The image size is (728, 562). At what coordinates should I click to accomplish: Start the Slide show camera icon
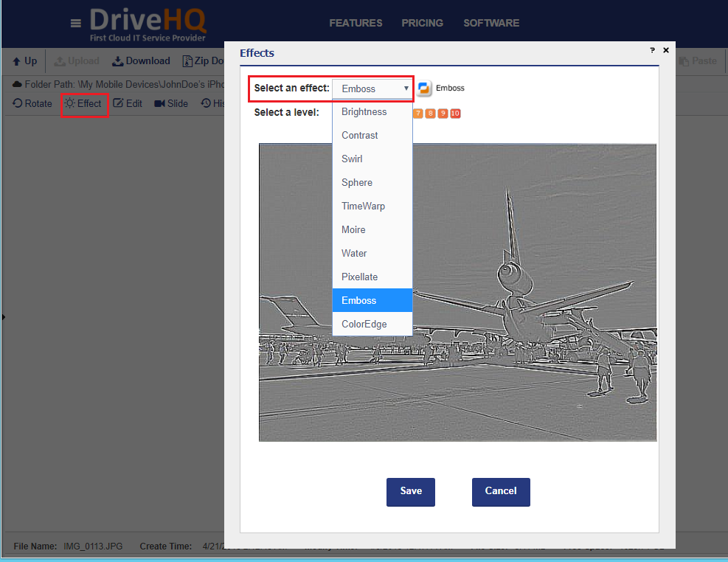pos(159,104)
